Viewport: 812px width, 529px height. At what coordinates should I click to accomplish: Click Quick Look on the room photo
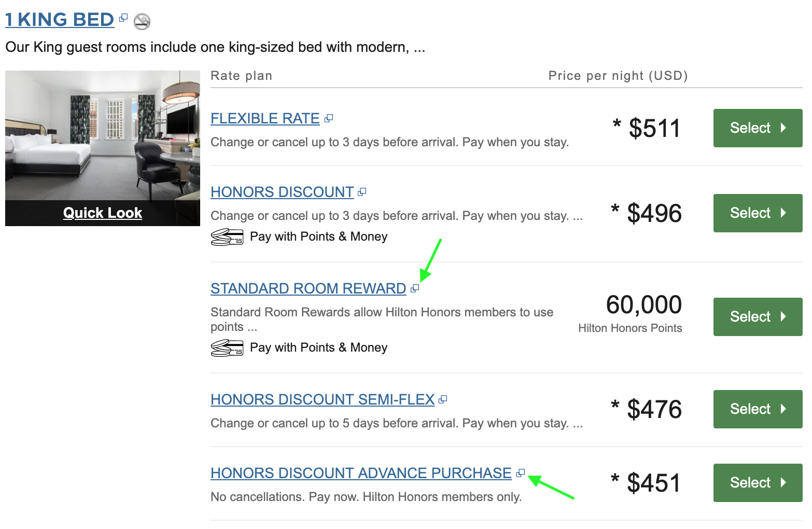point(103,213)
